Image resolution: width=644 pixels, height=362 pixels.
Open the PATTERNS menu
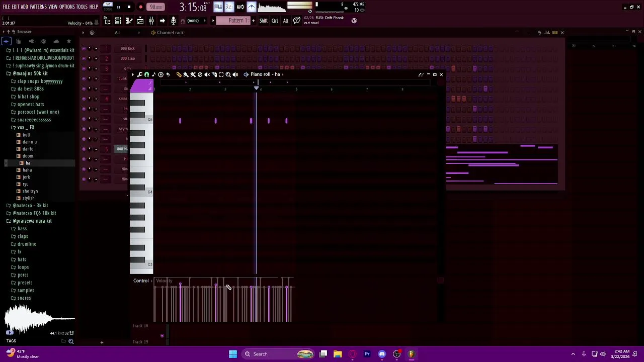(38, 7)
